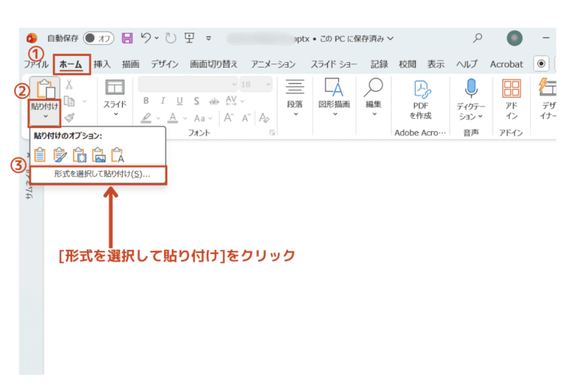Switch to the 校閲 tab
The image size is (575, 392).
pyautogui.click(x=407, y=64)
